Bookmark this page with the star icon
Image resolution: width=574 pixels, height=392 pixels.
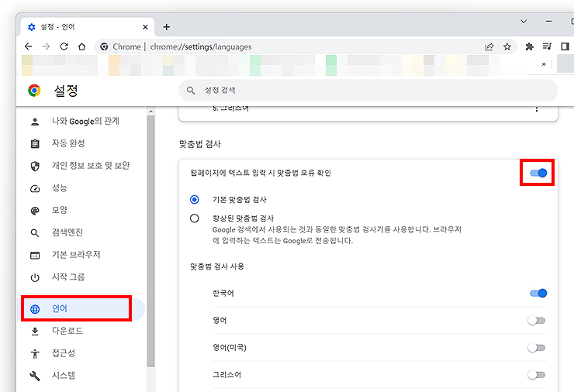point(507,46)
